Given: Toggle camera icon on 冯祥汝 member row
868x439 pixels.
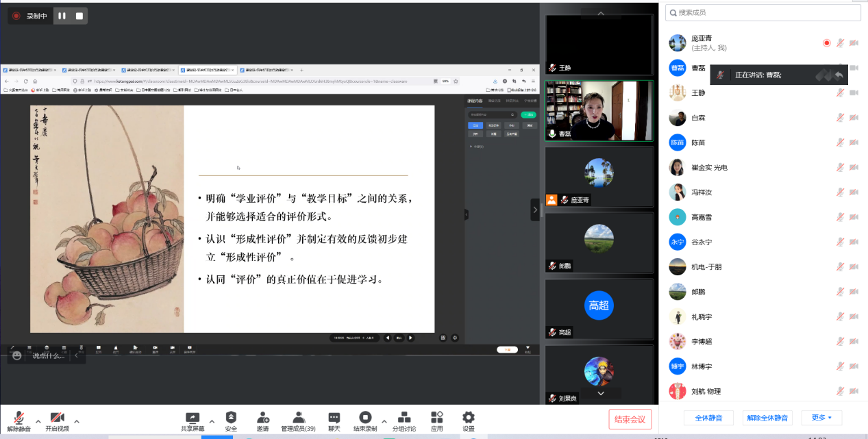Looking at the screenshot, I should point(854,192).
